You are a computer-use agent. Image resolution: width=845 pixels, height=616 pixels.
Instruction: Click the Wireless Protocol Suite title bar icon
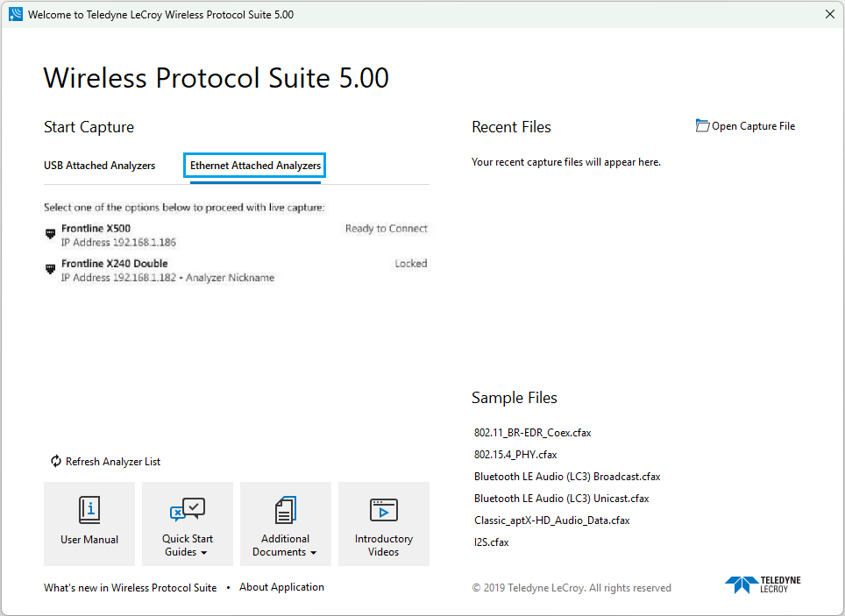coord(16,14)
